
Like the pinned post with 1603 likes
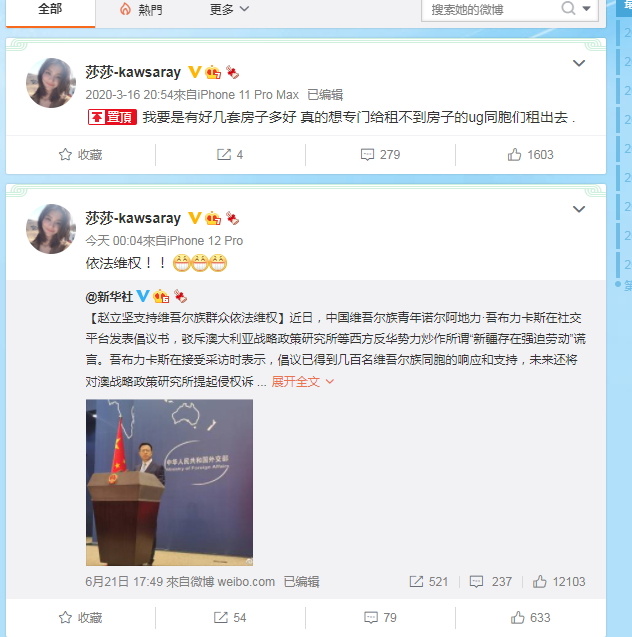[530, 155]
